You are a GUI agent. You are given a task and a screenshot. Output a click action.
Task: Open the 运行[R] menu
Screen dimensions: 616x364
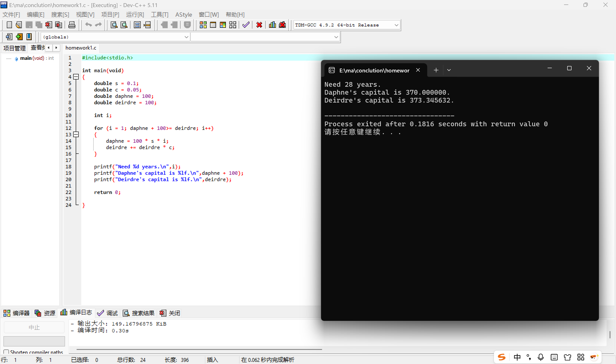click(x=135, y=15)
